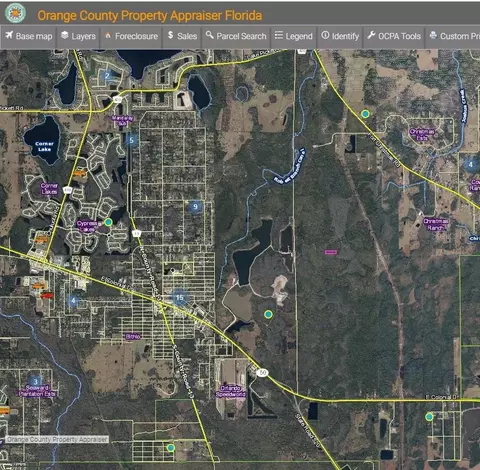Select the route 50 highway shield

click(263, 373)
